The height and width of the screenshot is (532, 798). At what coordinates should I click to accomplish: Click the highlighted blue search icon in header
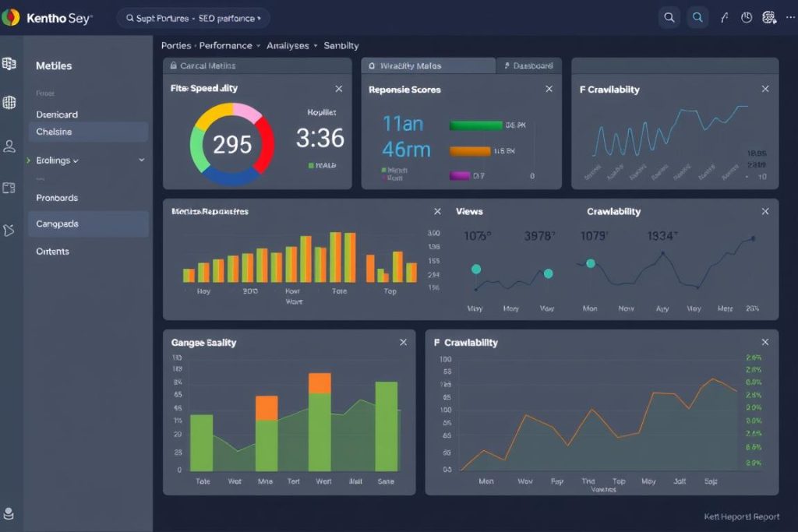click(x=697, y=17)
